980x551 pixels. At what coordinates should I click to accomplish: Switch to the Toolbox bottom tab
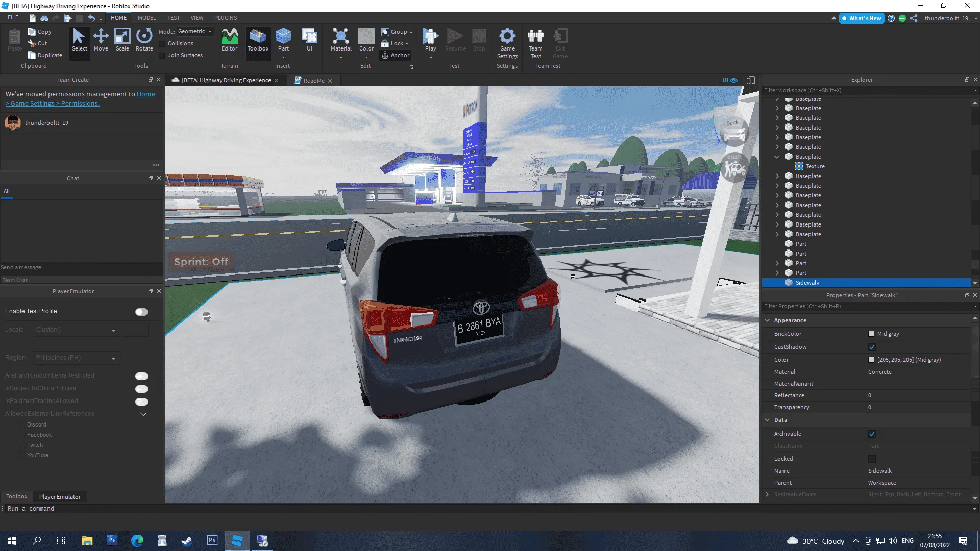[x=16, y=497]
